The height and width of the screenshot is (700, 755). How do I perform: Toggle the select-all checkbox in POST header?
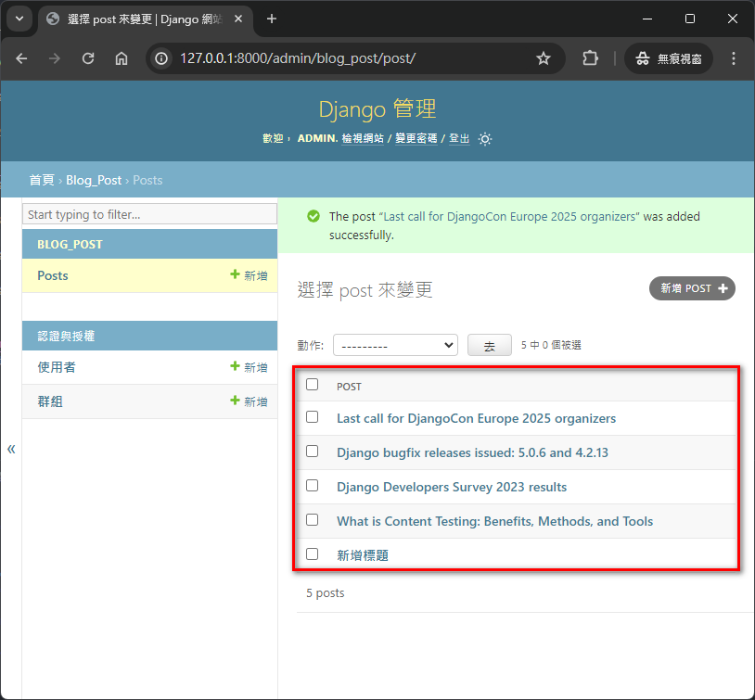tap(312, 385)
